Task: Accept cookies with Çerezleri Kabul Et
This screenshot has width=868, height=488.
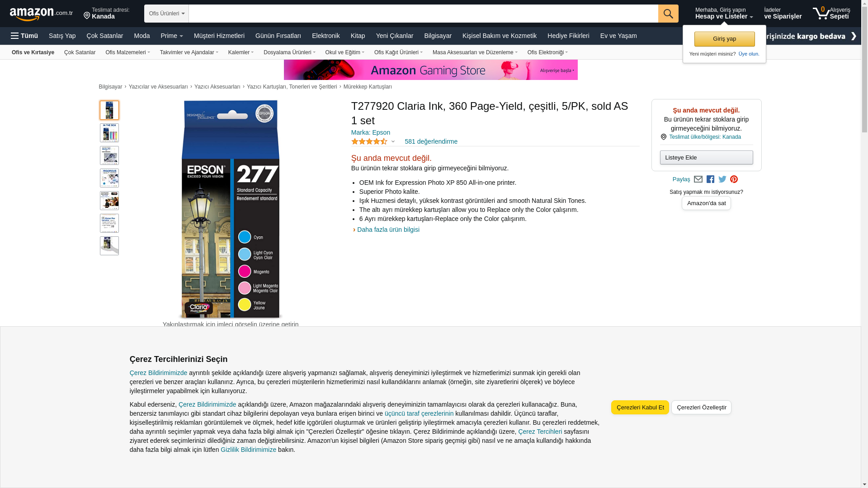Action: point(640,407)
